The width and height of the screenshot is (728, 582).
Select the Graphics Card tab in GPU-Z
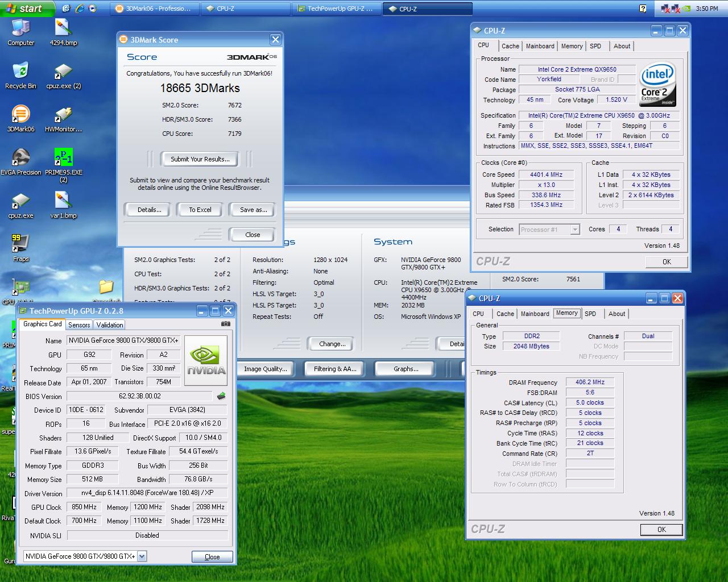[42, 324]
